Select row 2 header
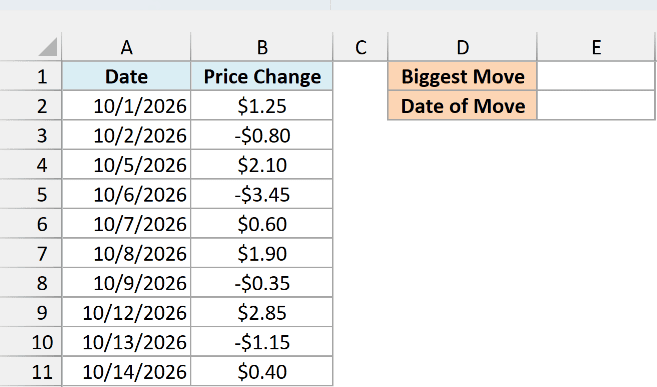 (x=31, y=106)
